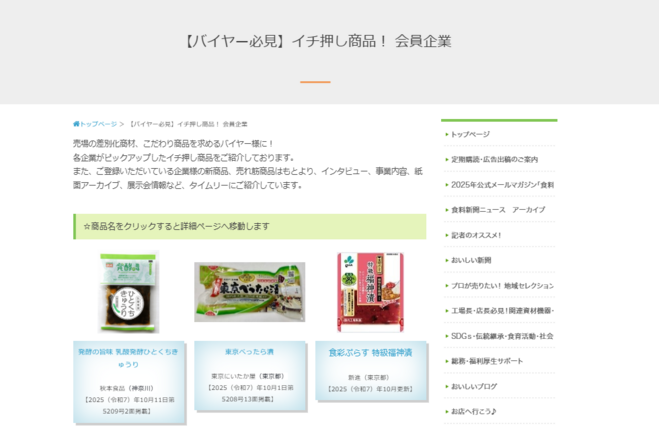
Task: Open SDGs・伝統継承・食育活動 sidebar item
Action: point(501,336)
